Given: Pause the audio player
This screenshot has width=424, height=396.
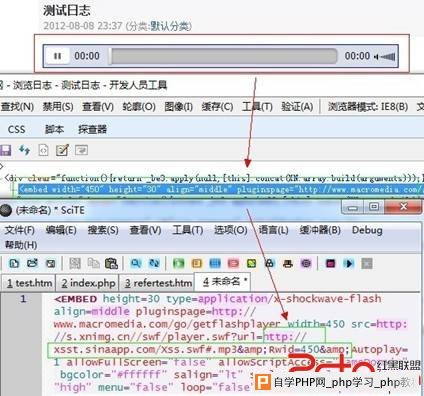Looking at the screenshot, I should (x=57, y=56).
